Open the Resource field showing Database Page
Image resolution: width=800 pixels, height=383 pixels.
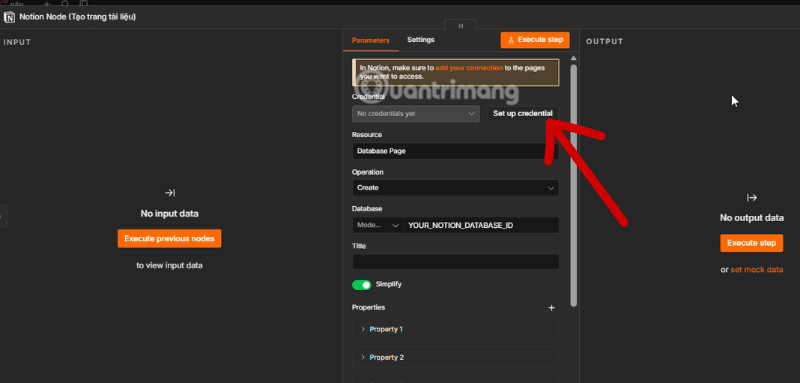455,151
